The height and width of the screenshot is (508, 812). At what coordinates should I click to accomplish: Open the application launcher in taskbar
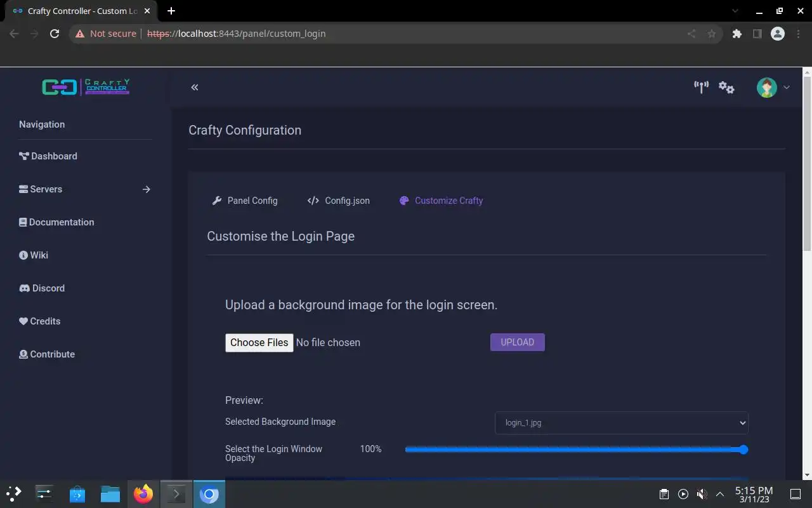tap(14, 493)
